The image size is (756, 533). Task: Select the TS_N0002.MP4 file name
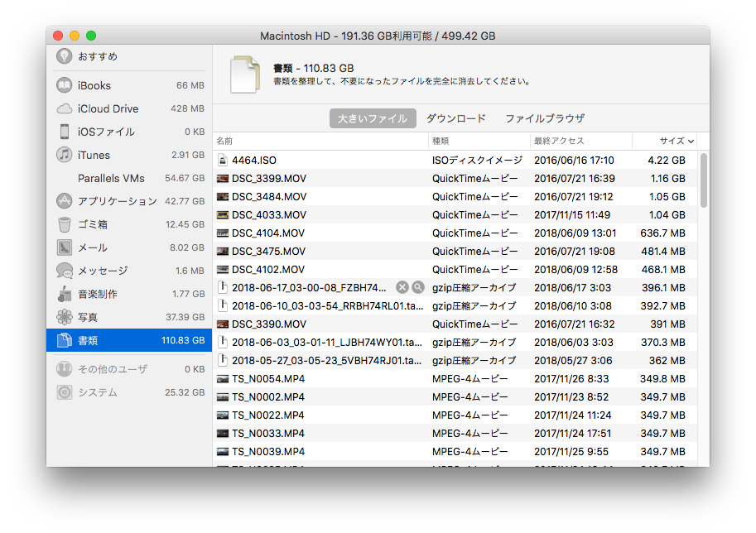tap(268, 397)
